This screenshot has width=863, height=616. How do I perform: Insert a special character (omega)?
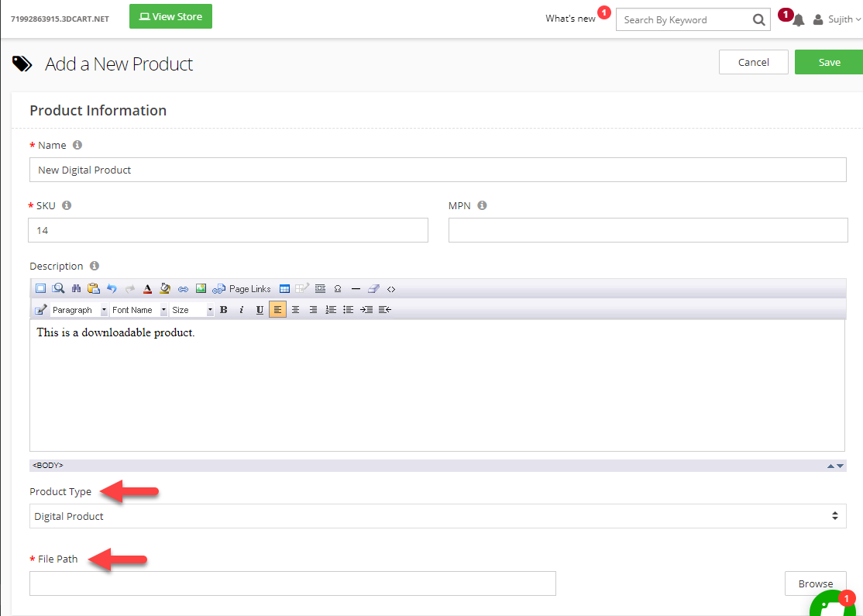[338, 289]
